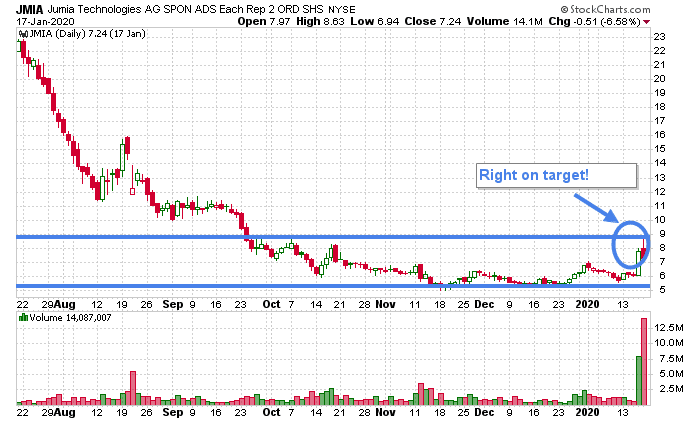Click the 2.5M label on volume axis
This screenshot has width=700, height=421.
[671, 389]
